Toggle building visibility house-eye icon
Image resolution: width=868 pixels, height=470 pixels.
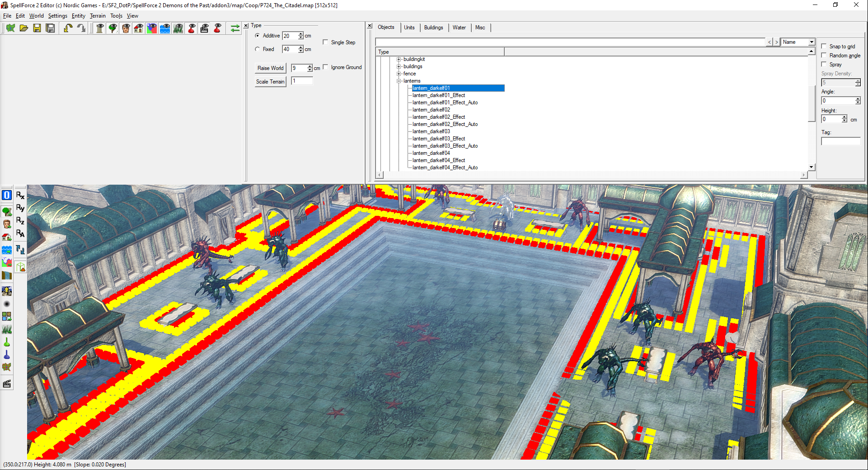139,28
